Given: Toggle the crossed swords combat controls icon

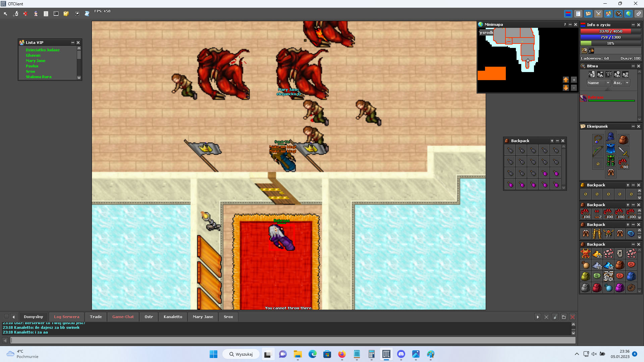Looking at the screenshot, I should [x=598, y=14].
